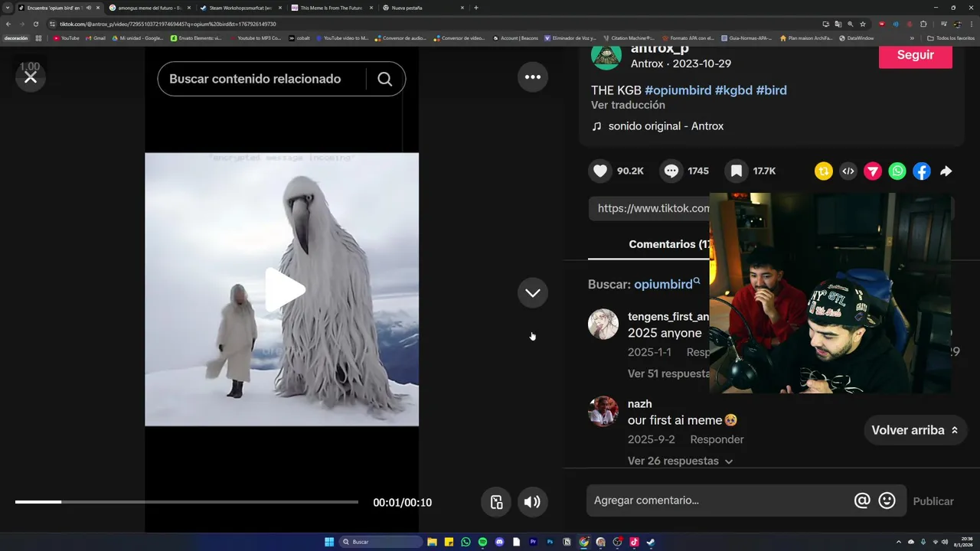Open Todos los favoritos folder
The width and height of the screenshot is (980, 551).
tap(951, 37)
